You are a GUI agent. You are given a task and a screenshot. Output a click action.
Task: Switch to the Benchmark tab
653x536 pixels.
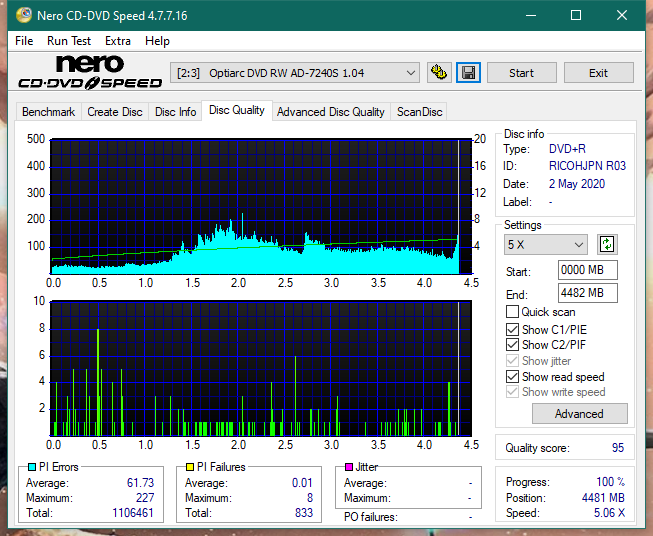[x=49, y=112]
